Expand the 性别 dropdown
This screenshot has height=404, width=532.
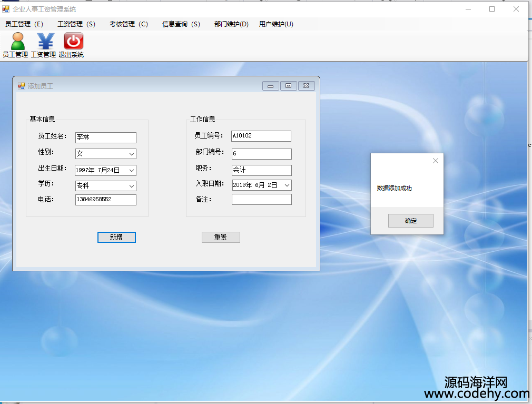(131, 154)
